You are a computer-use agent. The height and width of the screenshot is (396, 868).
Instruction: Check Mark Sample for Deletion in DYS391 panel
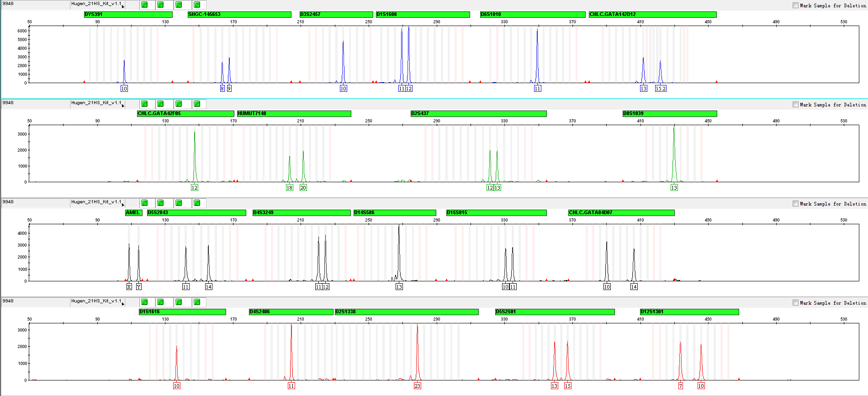tap(795, 5)
